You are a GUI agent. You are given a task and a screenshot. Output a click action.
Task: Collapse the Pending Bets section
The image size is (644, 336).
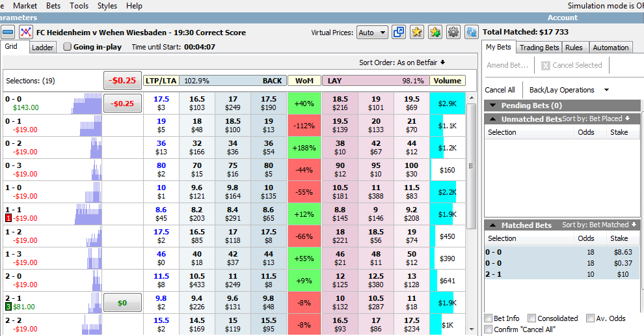click(493, 105)
